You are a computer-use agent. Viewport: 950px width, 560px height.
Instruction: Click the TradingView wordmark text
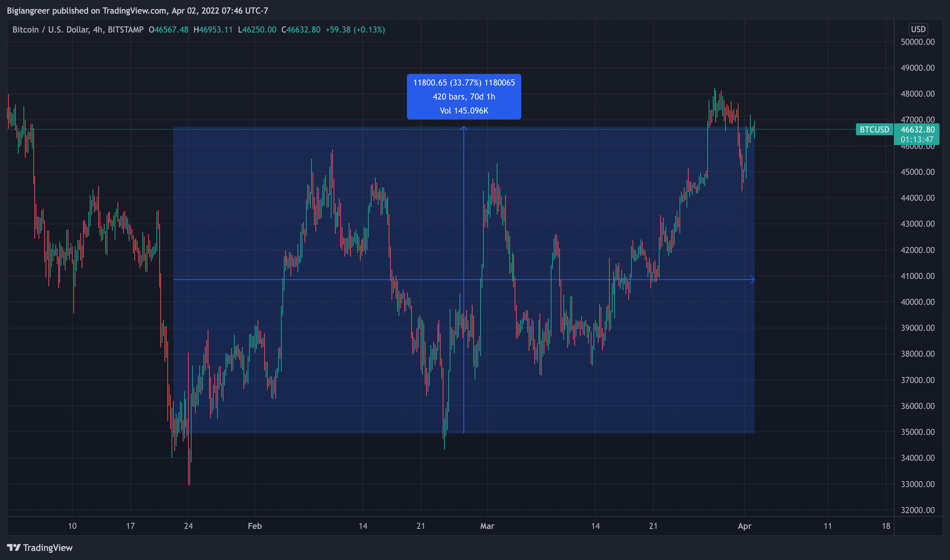(47, 548)
